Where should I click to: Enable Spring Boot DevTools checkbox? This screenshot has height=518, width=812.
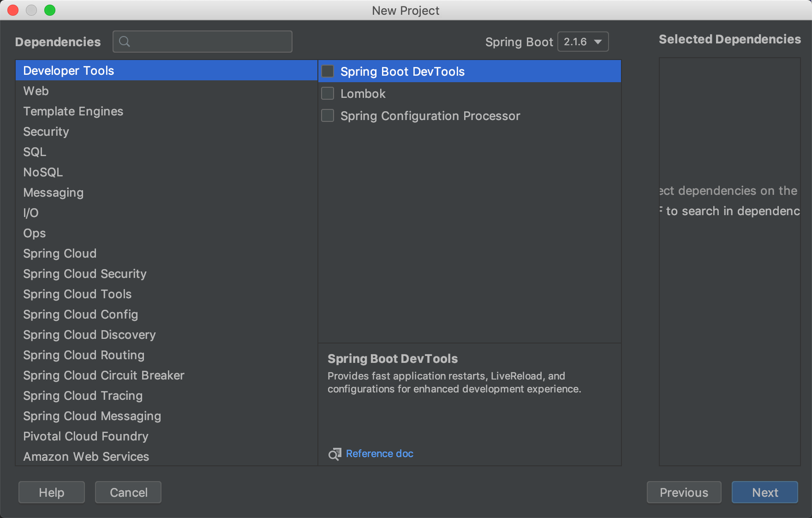pos(328,71)
